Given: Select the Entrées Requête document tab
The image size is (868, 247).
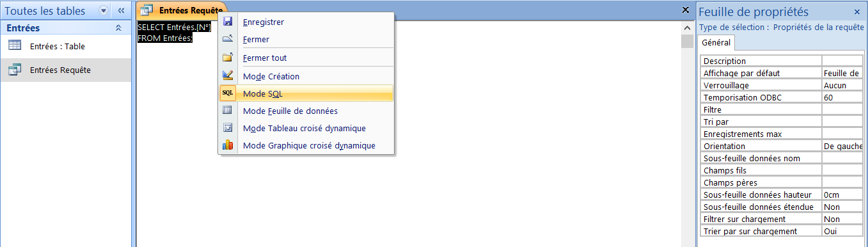Looking at the screenshot, I should pyautogui.click(x=182, y=10).
